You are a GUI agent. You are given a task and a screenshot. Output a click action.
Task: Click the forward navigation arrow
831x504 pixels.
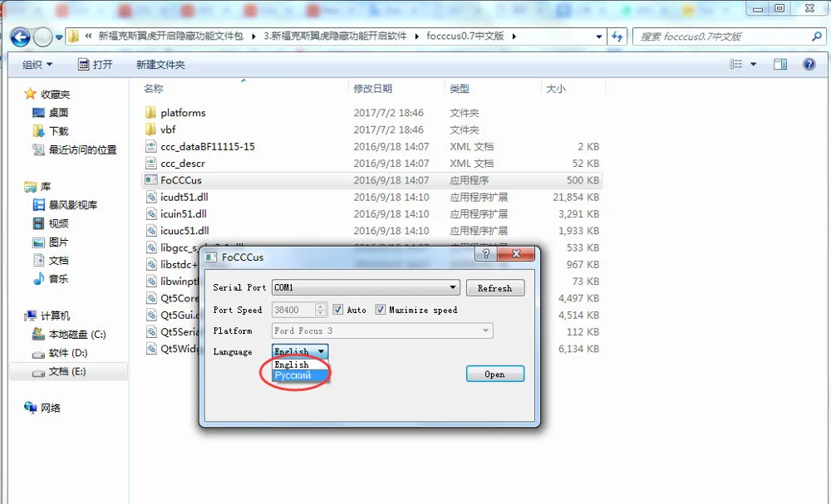41,37
